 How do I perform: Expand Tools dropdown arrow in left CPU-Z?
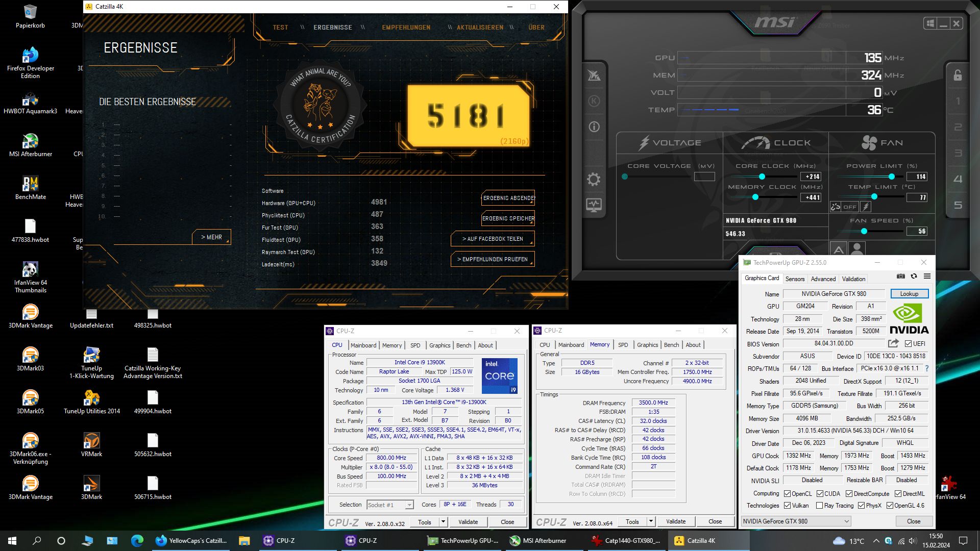click(443, 521)
